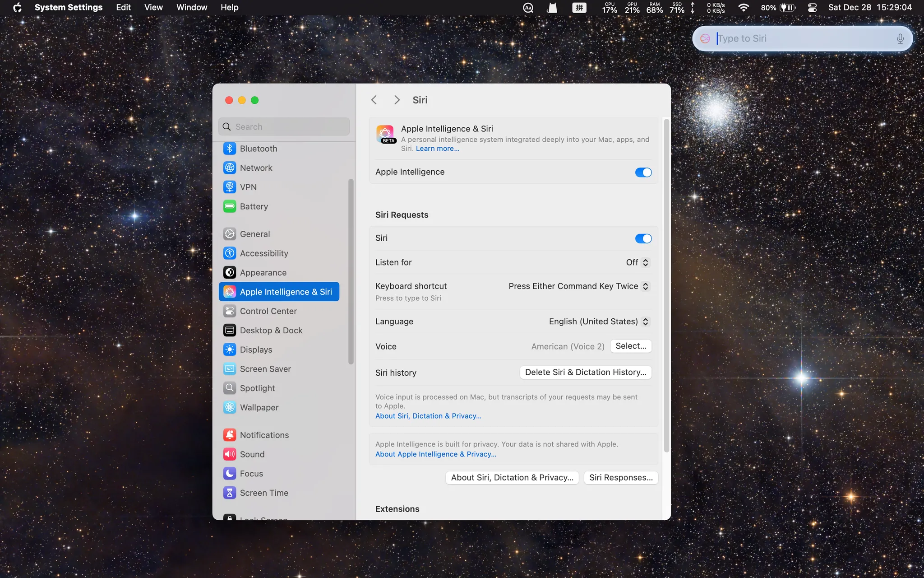Open the Listen for Off dropdown
The height and width of the screenshot is (578, 924).
637,262
